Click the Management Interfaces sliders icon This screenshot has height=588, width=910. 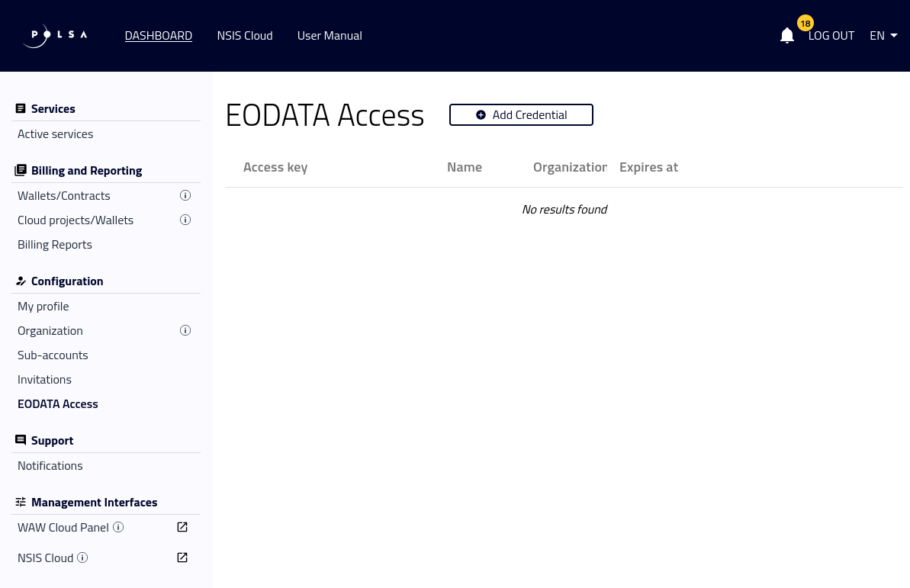pos(21,501)
